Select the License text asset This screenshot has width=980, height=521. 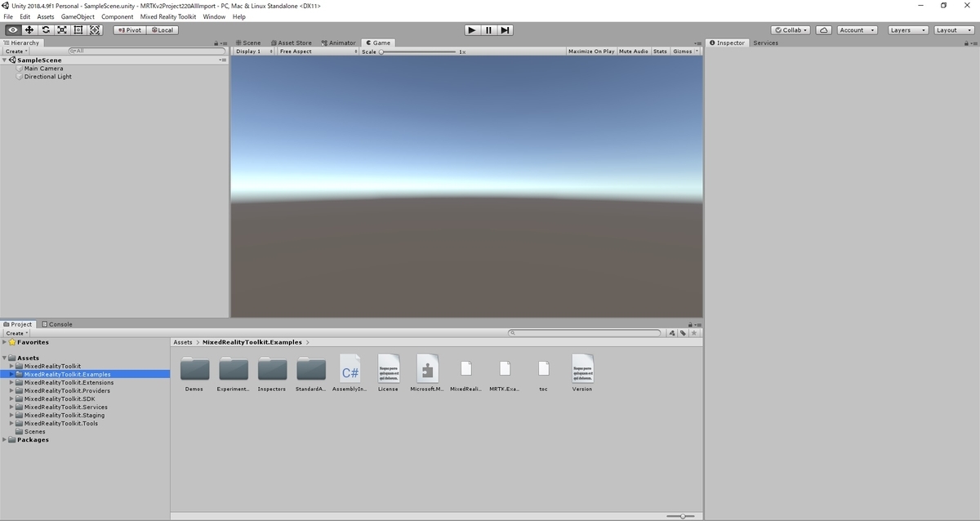coord(389,373)
